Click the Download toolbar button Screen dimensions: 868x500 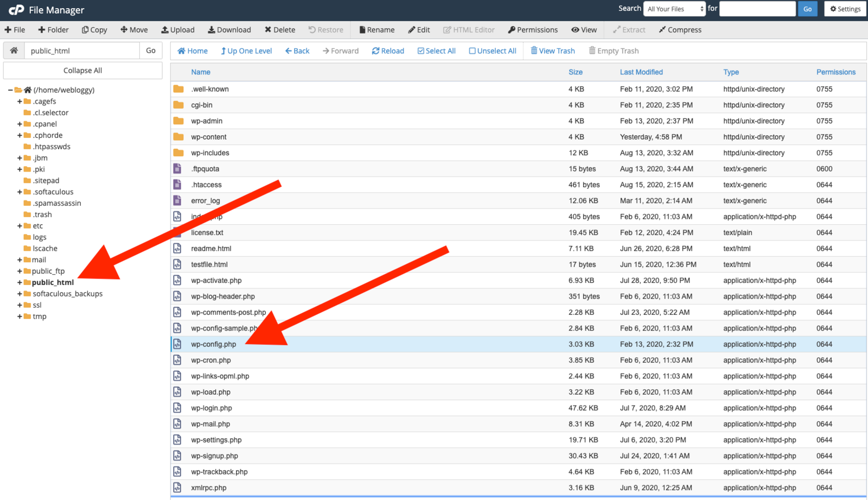pyautogui.click(x=229, y=30)
